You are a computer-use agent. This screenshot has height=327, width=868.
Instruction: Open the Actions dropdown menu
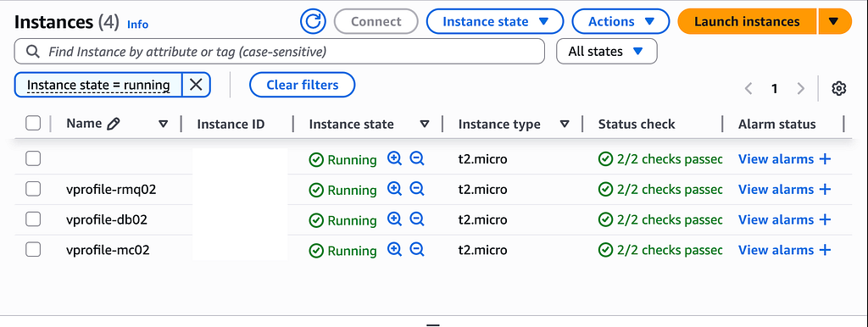[x=620, y=21]
